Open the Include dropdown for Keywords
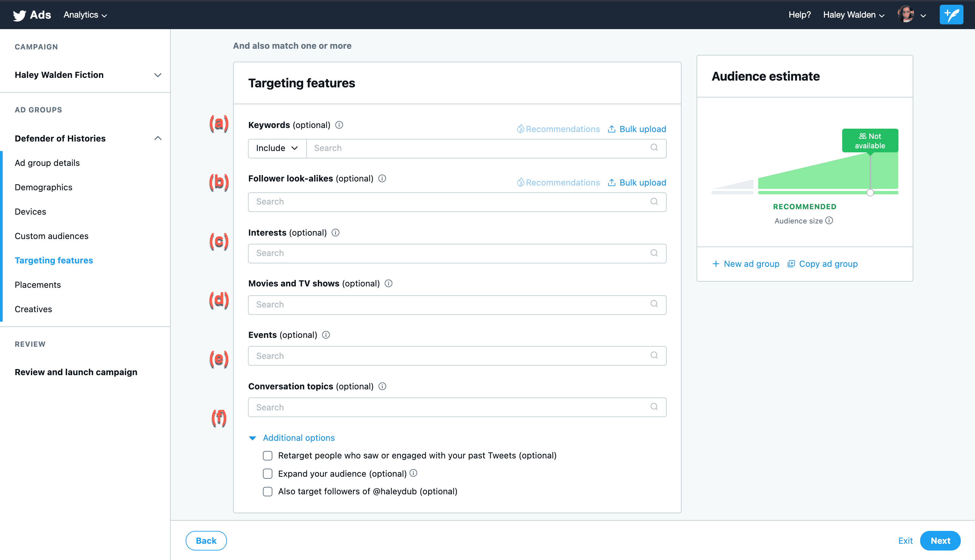975x560 pixels. coord(277,148)
